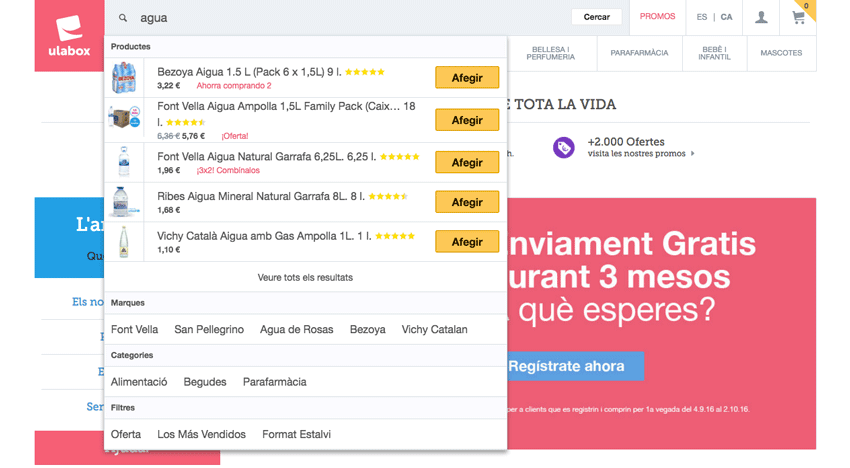Screen dimensions: 850x468
Task: Add Font Vella Family Pack to cart
Action: [x=467, y=120]
